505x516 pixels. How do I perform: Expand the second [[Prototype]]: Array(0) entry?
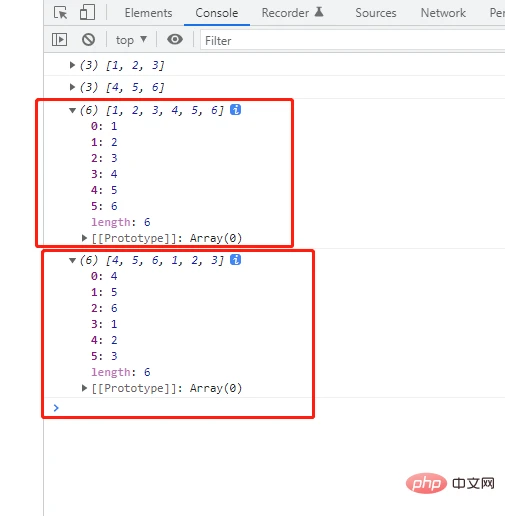tap(84, 388)
